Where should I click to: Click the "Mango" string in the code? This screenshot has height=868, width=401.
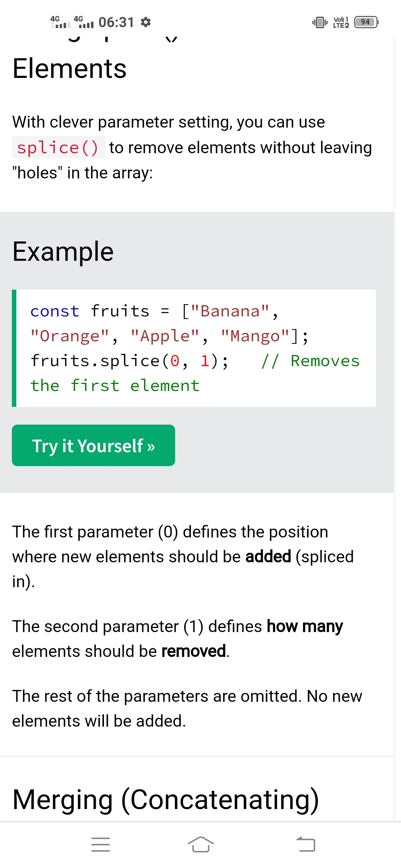(255, 336)
